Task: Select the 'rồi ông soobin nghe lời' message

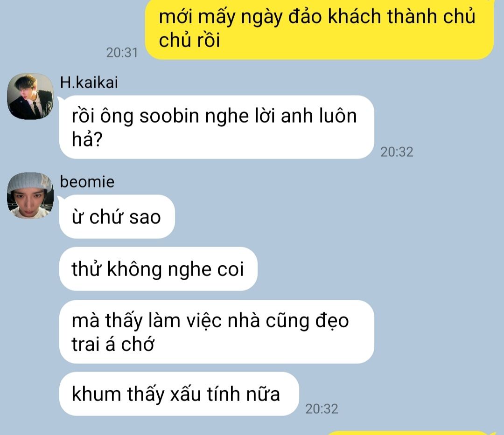Action: [x=217, y=127]
